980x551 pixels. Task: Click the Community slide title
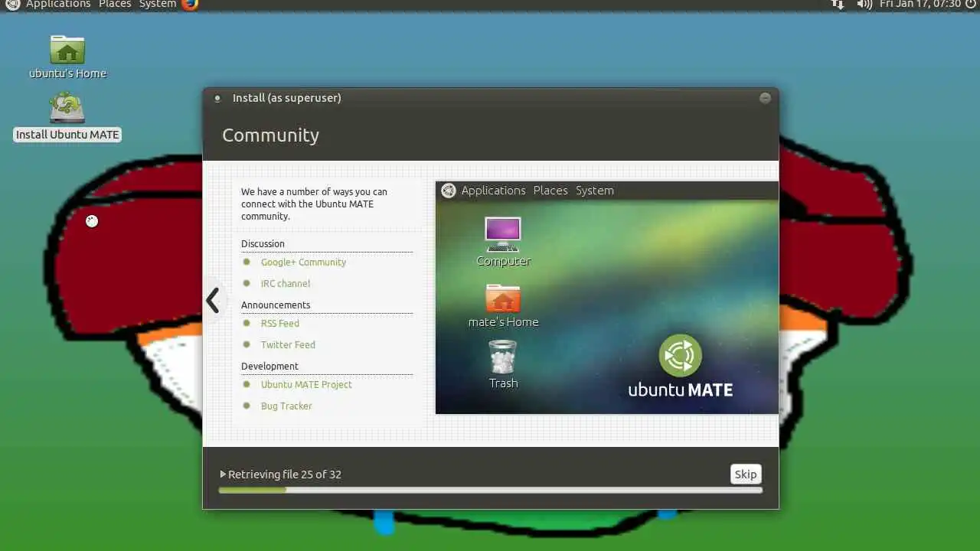(x=270, y=135)
